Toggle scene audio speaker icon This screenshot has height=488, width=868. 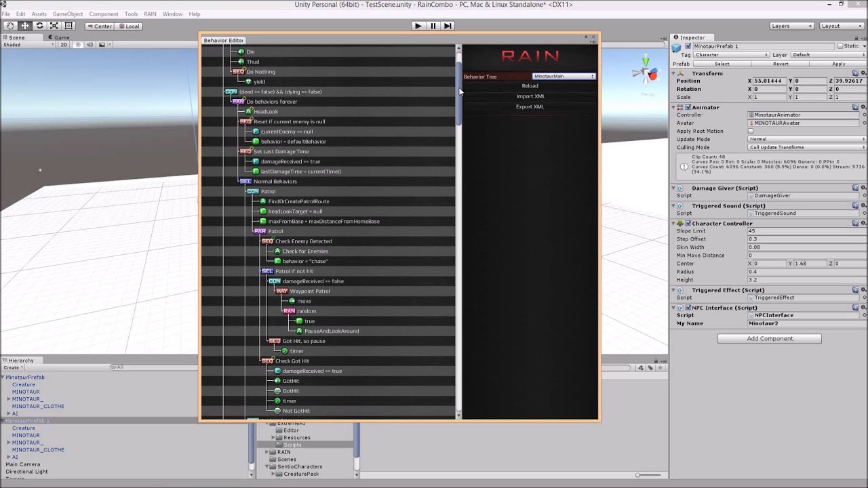coord(90,45)
